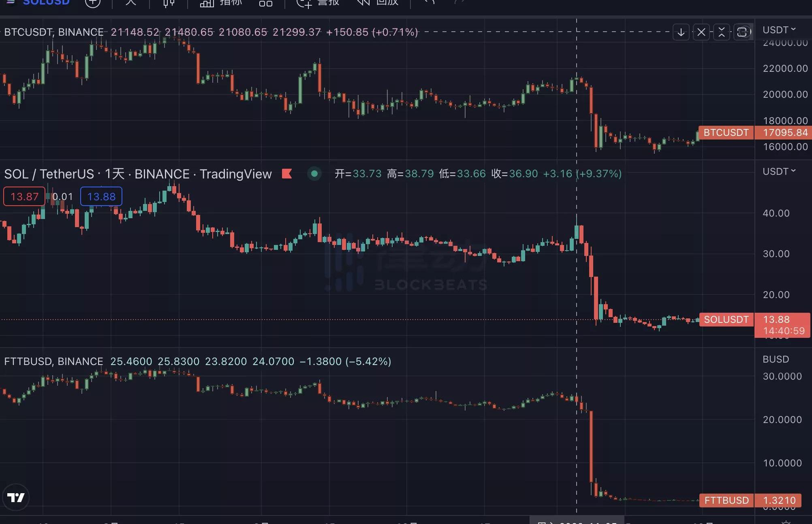Open USDT currency dropdown on SOL pane
The width and height of the screenshot is (812, 524).
point(779,172)
